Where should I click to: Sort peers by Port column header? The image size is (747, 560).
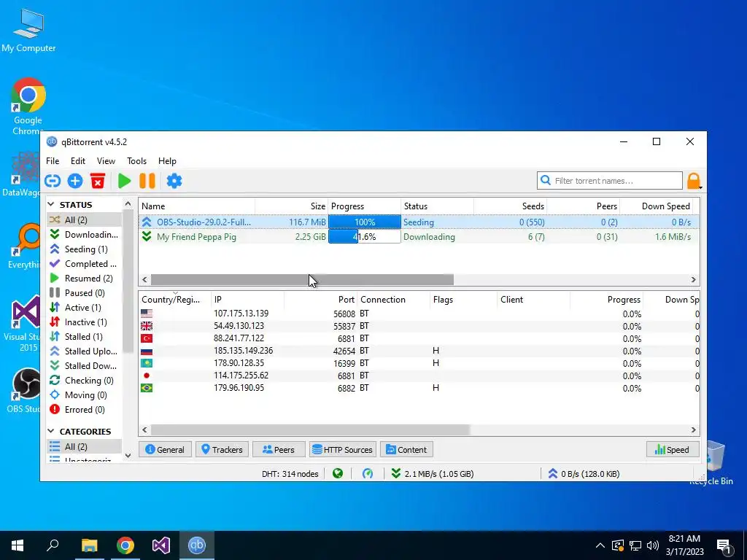coord(320,300)
